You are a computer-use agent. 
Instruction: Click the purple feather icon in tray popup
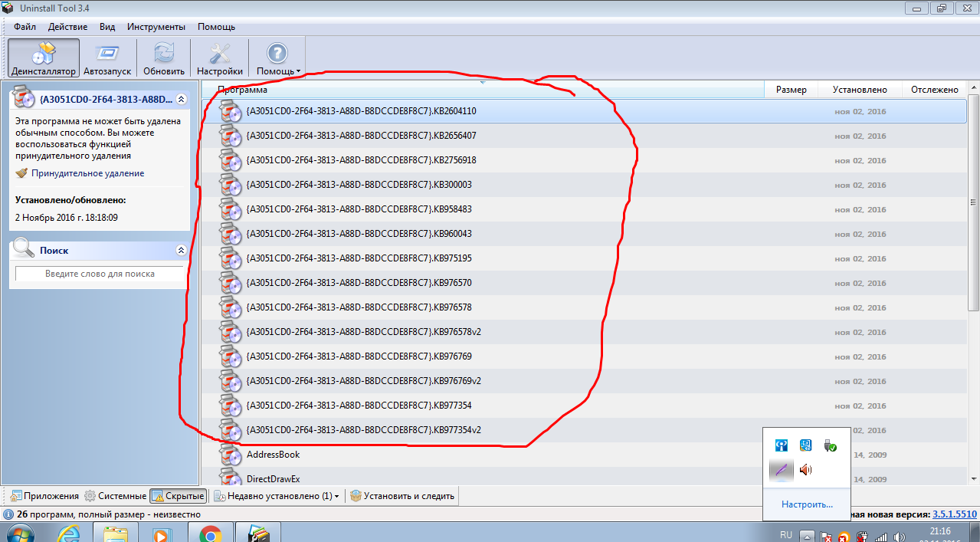click(782, 469)
